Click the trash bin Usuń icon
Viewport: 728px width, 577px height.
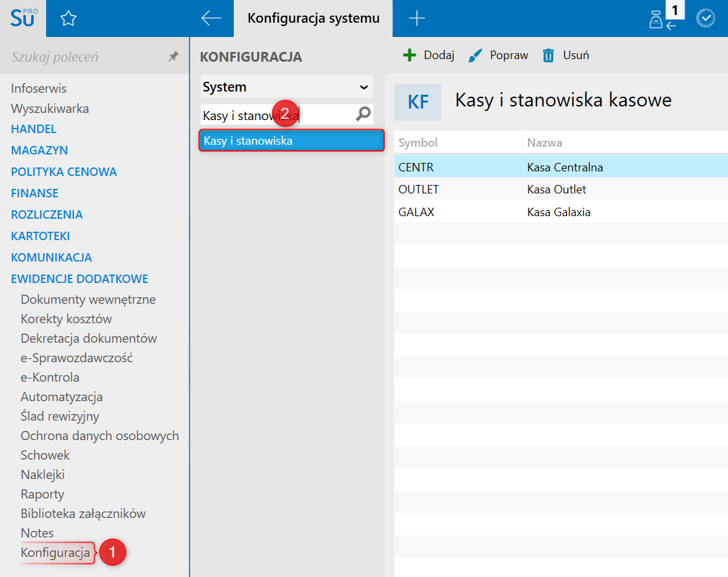548,55
